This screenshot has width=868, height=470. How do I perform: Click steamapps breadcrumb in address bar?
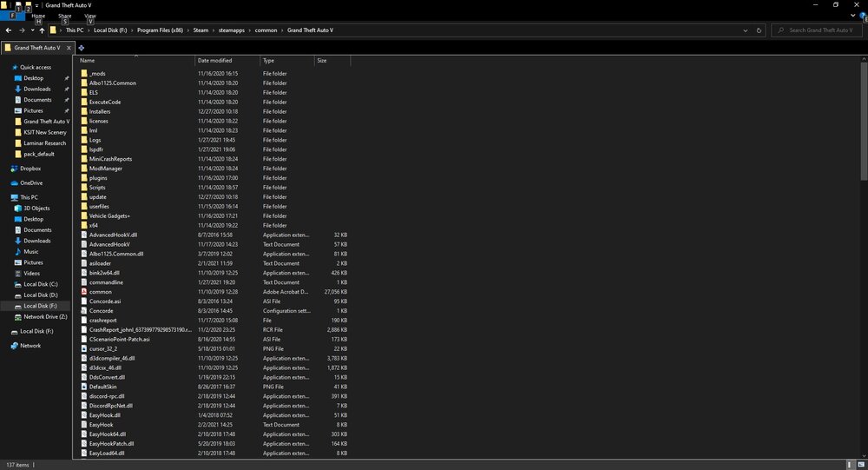point(232,30)
